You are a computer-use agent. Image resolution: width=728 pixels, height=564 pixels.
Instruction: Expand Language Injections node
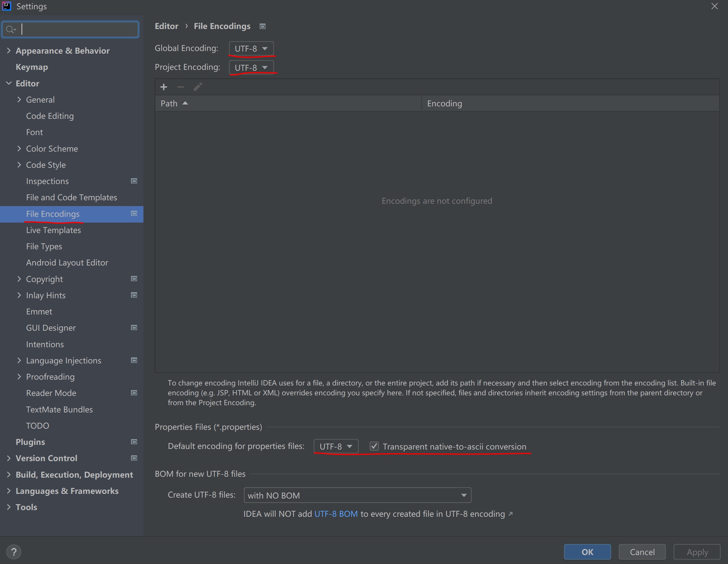pos(19,360)
